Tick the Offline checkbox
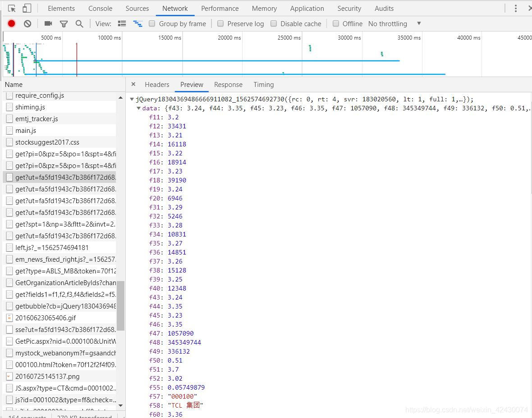This screenshot has height=418, width=532. (335, 23)
